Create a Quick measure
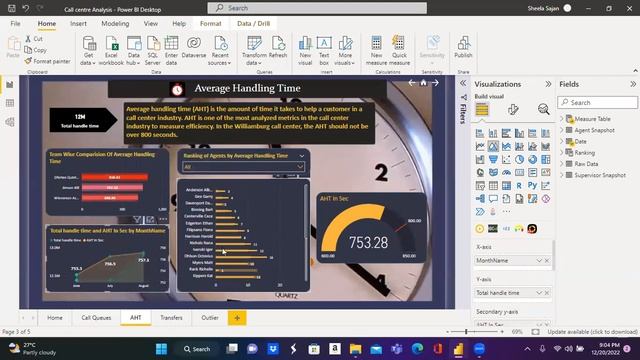The width and height of the screenshot is (640, 360). [x=399, y=51]
